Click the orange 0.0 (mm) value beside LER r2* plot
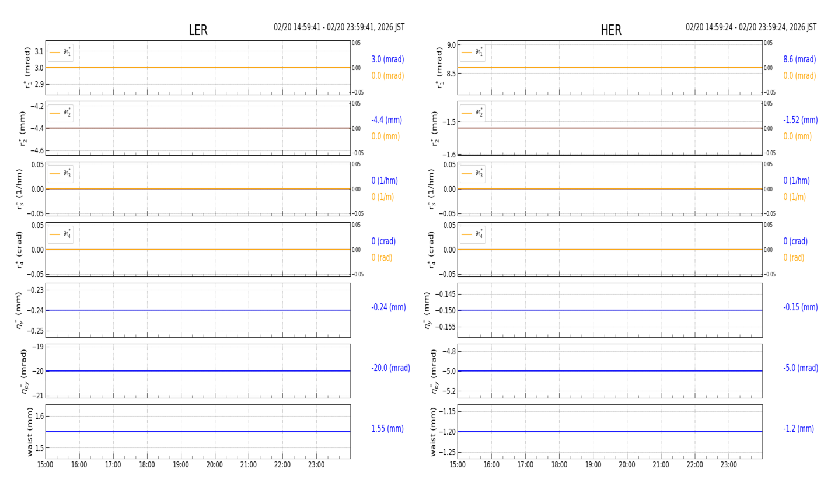 pyautogui.click(x=385, y=136)
